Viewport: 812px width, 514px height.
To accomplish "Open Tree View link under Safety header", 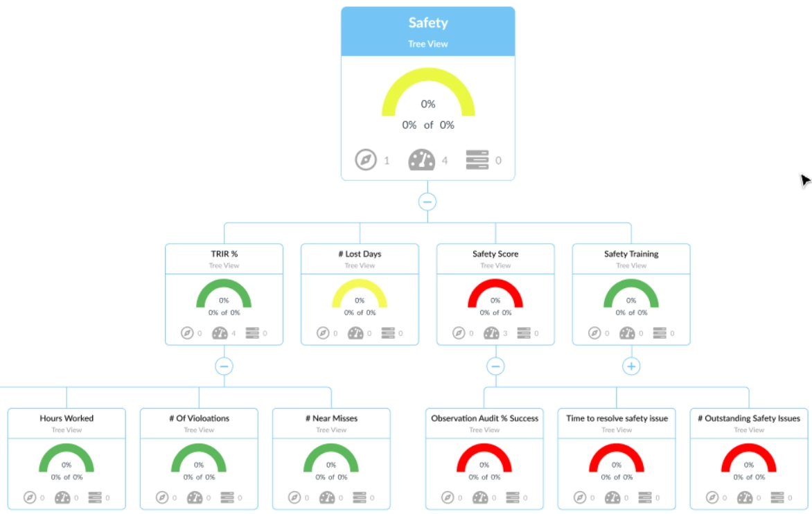I will (427, 44).
